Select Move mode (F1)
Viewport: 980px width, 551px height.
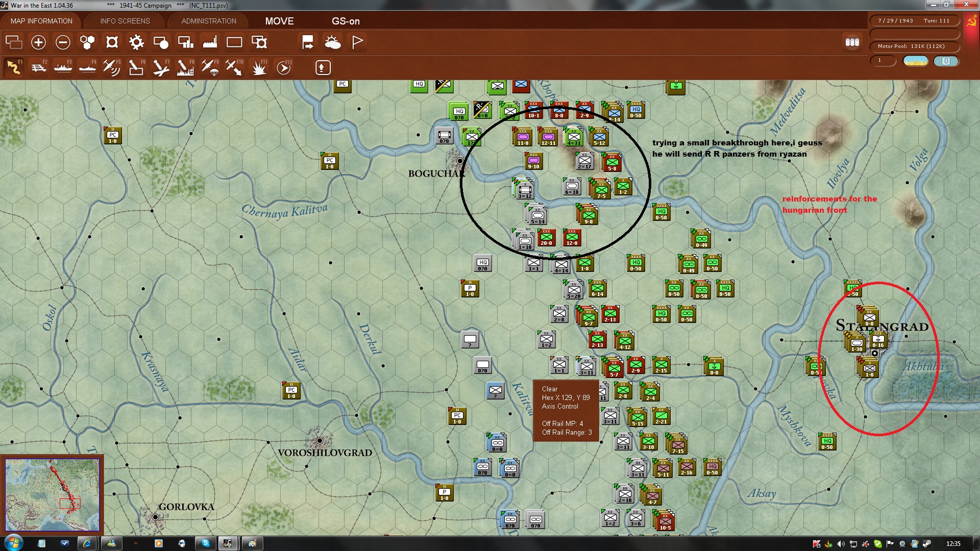[14, 67]
